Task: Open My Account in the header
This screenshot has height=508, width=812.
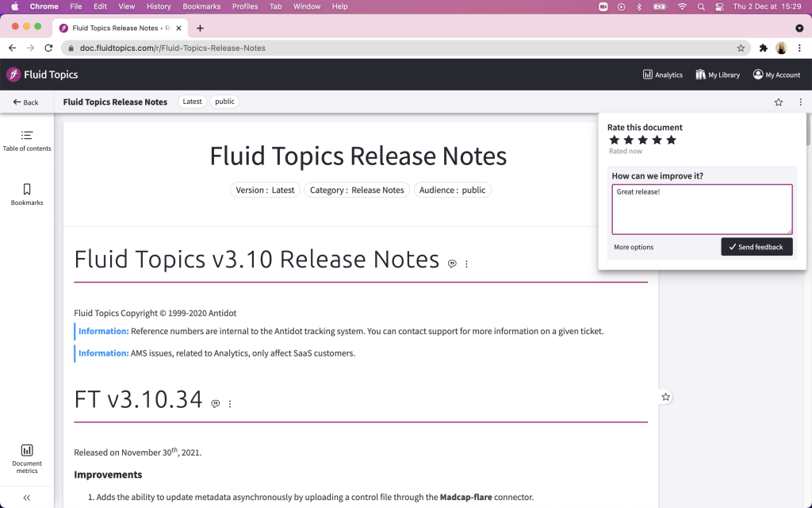Action: click(x=776, y=74)
